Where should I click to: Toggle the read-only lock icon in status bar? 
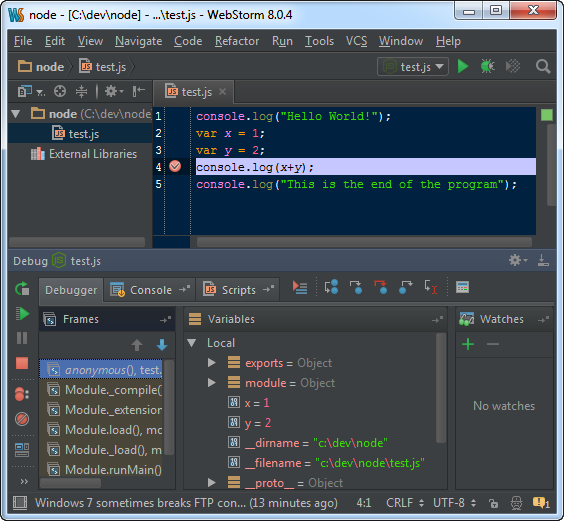click(493, 503)
